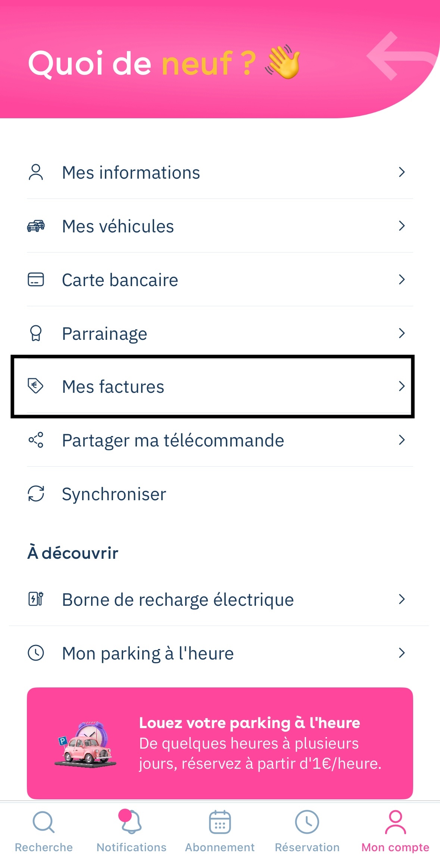Screen dimensions: 440x868
Task: Click the chevron next to Parrainage
Action: coord(402,333)
